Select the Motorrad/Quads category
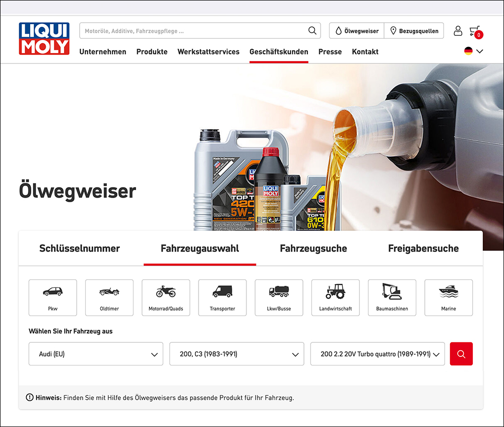 (x=166, y=297)
